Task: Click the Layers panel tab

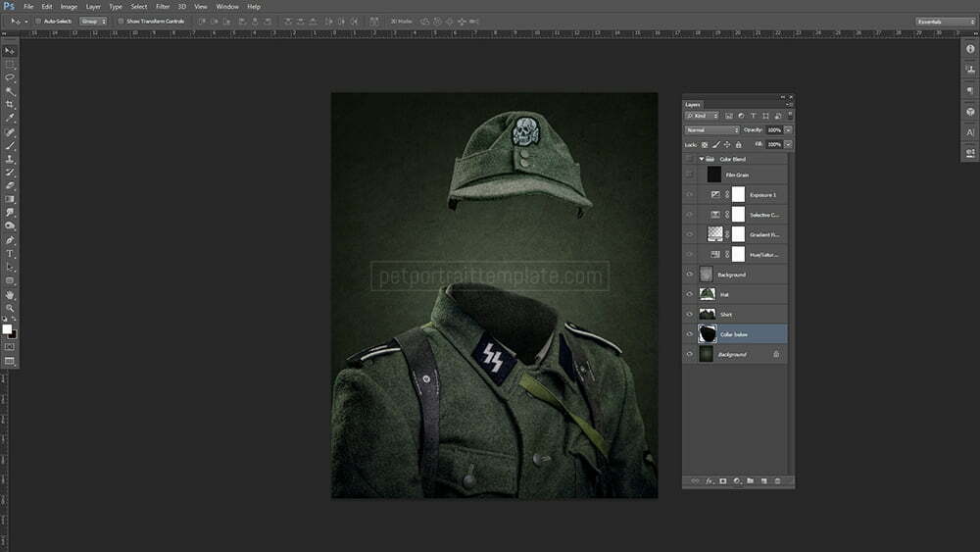Action: tap(693, 104)
